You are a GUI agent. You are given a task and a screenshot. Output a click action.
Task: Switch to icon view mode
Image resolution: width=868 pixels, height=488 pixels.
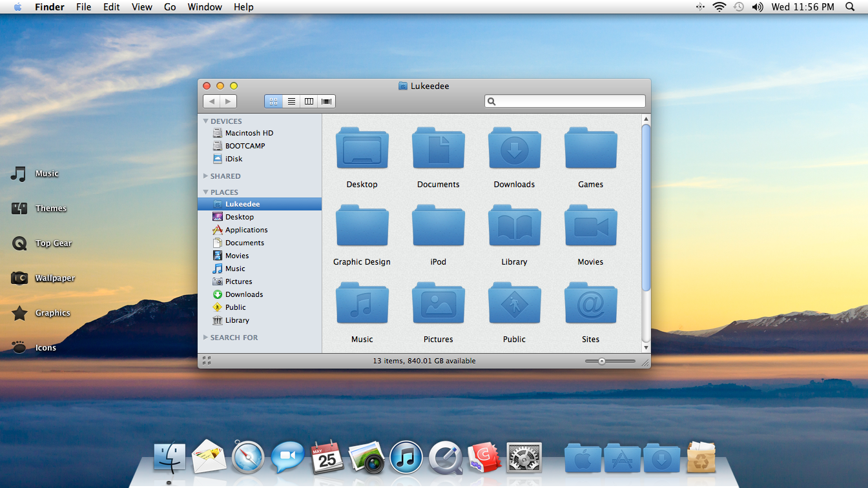tap(273, 101)
